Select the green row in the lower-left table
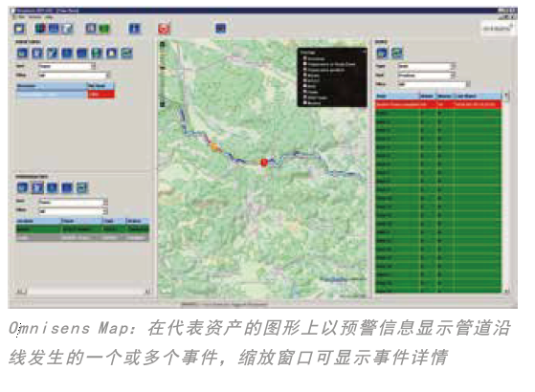The width and height of the screenshot is (535, 392). [82, 229]
